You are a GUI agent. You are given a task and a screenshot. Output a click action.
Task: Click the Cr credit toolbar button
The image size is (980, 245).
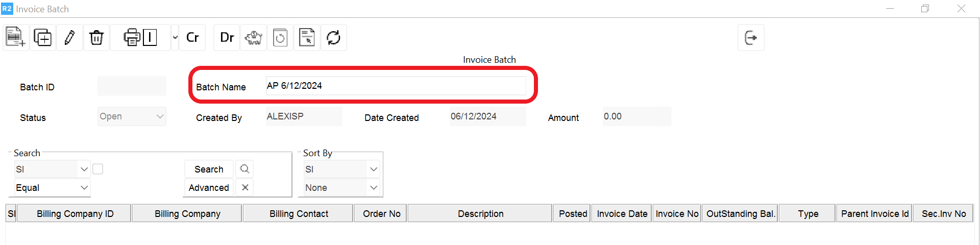(x=192, y=37)
